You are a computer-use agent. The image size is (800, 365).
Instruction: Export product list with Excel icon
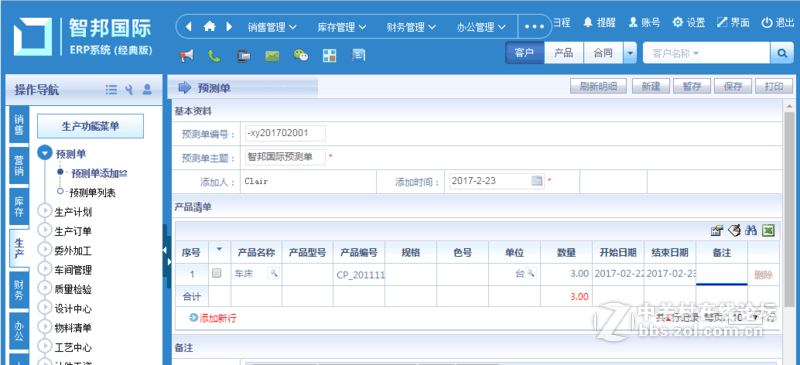[x=768, y=231]
